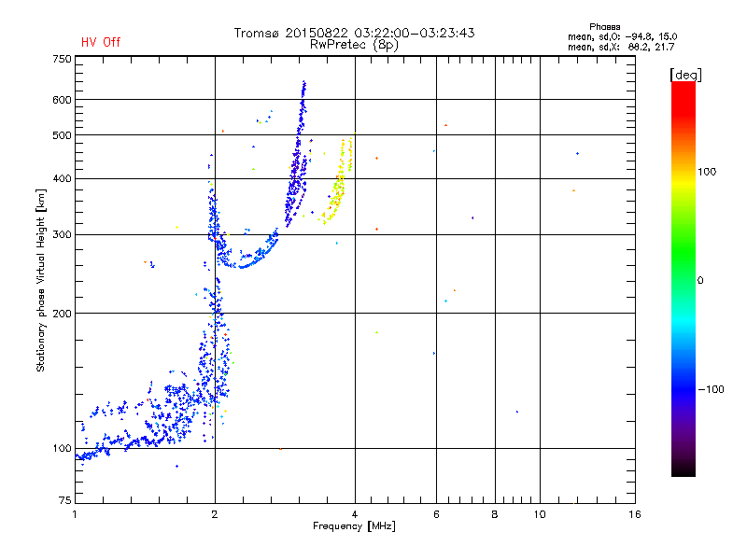Image resolution: width=747 pixels, height=560 pixels.
Task: Click the red 'HV Off' status label
Action: point(101,42)
